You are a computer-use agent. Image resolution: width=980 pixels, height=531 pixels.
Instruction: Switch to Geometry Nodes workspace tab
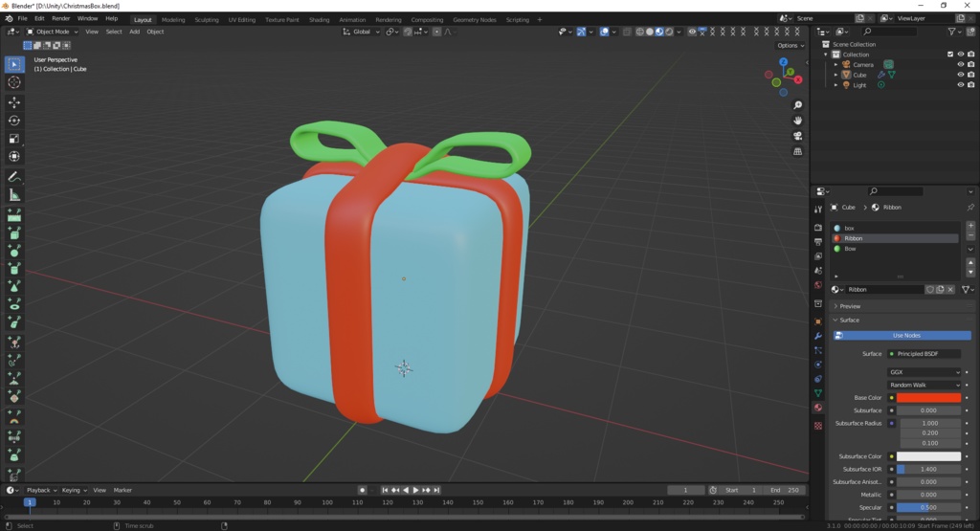pyautogui.click(x=475, y=20)
